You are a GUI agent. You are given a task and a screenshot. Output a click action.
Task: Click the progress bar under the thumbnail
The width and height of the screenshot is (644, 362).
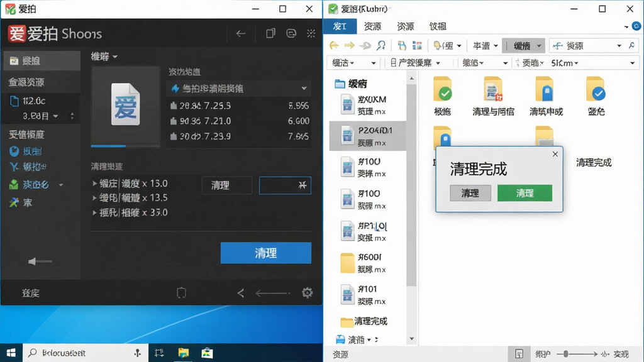[125, 146]
